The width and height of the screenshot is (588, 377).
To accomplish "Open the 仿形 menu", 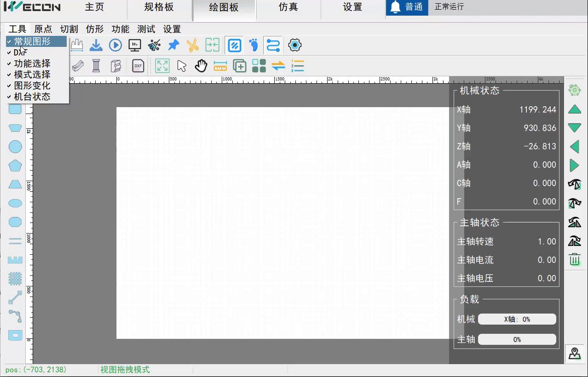I will point(94,29).
